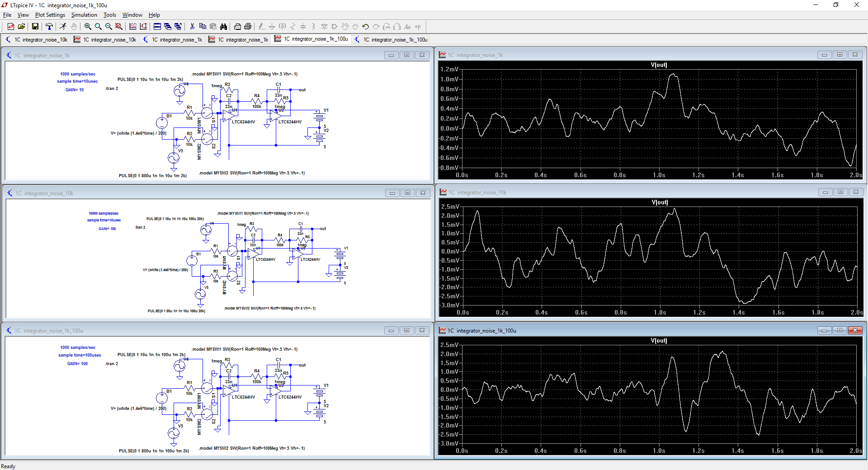Open the Plot Settings menu
The width and height of the screenshot is (868, 470).
(x=50, y=15)
